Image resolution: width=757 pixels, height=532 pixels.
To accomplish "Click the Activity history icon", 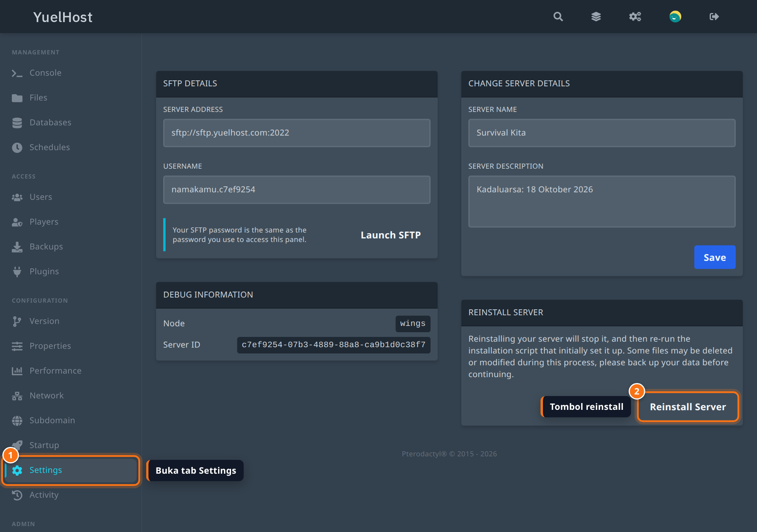I will coord(17,495).
